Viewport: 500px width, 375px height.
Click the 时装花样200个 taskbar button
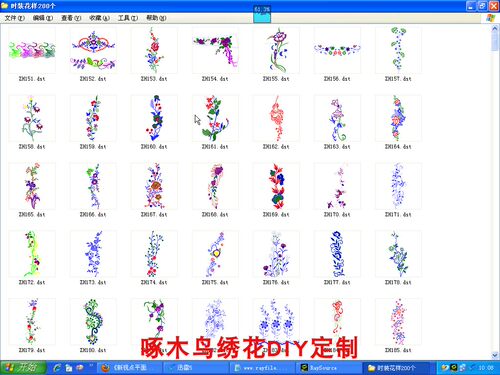tap(396, 368)
